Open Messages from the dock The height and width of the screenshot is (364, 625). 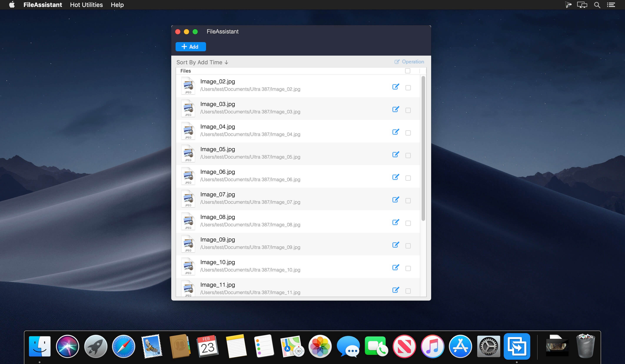348,346
